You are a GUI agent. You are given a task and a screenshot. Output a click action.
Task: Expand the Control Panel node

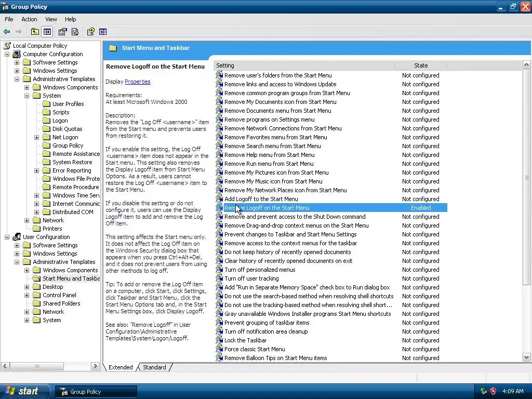(x=26, y=295)
